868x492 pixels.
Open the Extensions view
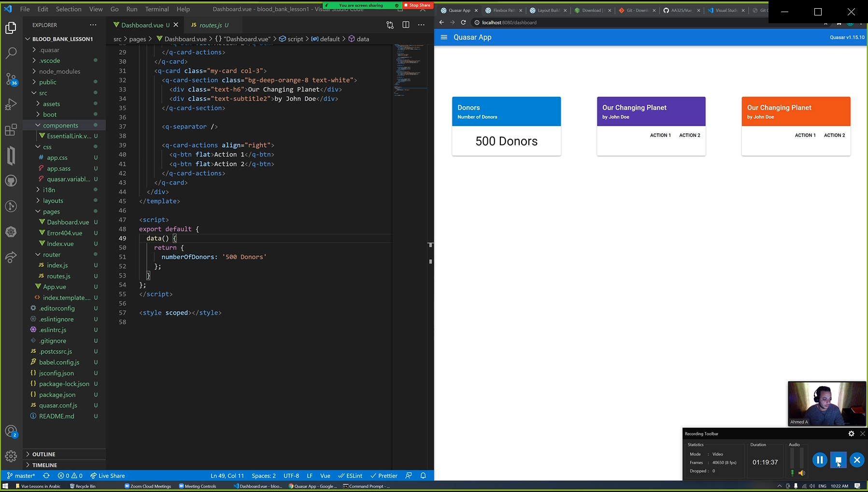[x=11, y=130]
